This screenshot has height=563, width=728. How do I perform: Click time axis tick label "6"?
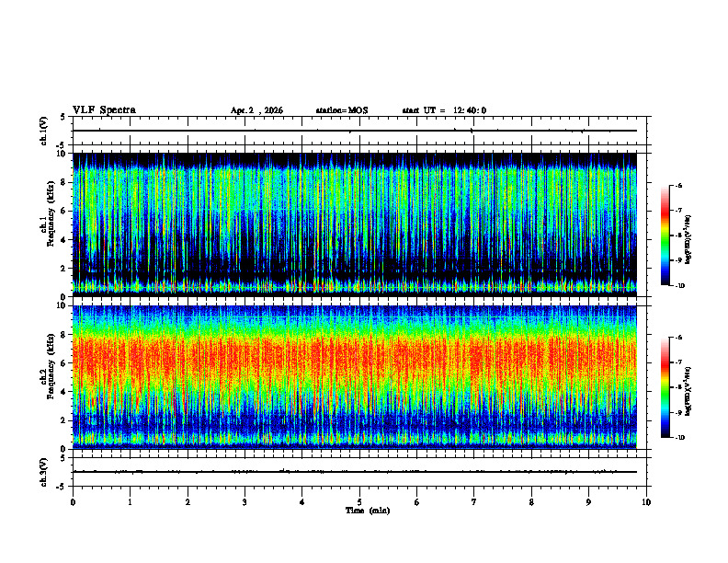point(417,502)
